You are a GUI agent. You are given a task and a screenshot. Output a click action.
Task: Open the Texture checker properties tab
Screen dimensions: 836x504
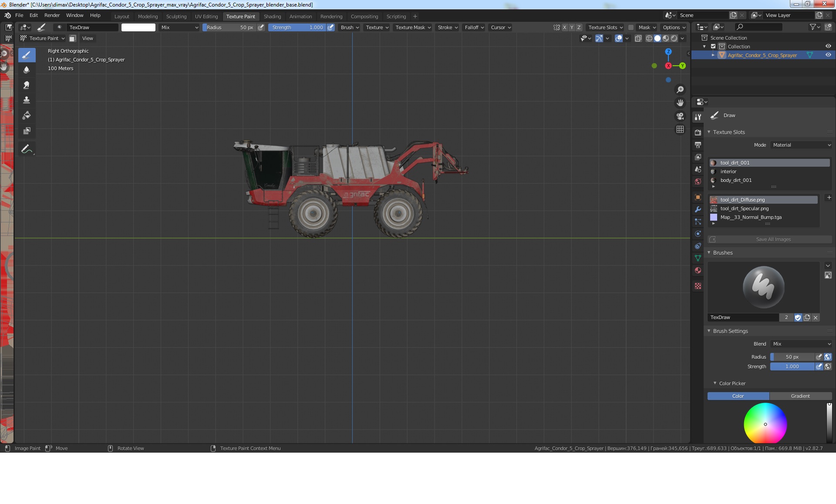698,286
